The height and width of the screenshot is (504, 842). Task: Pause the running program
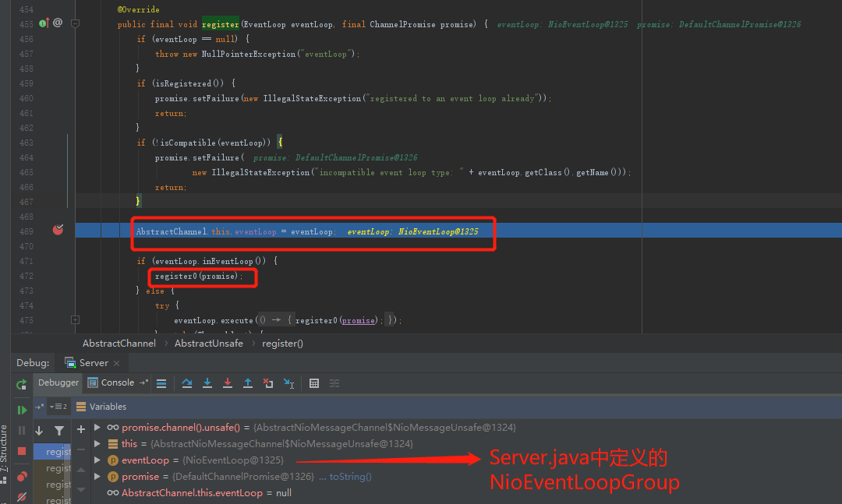tap(22, 431)
